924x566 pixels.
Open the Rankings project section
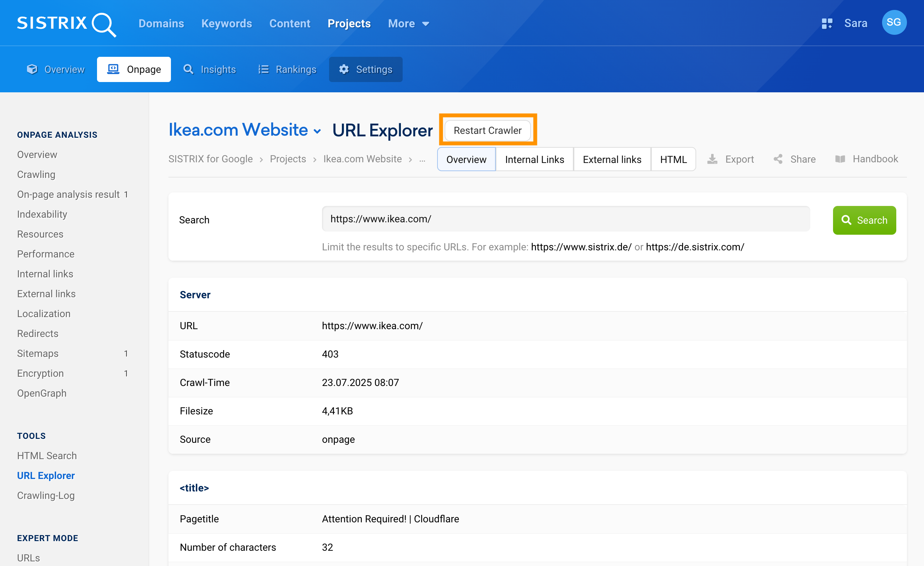pos(287,69)
